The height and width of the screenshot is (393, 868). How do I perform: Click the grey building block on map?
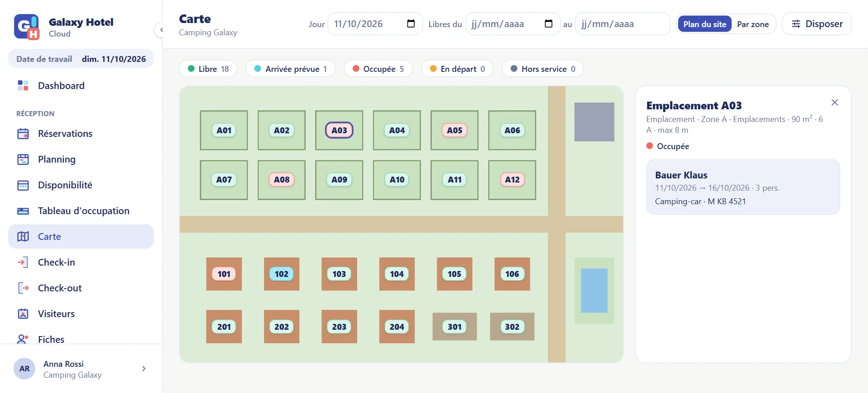(x=594, y=122)
